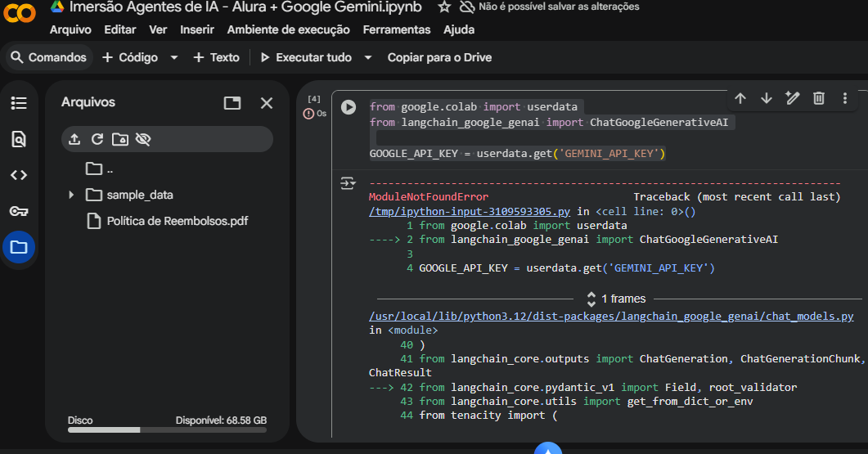
Task: Toggle the cell output options icon
Action: coord(349,183)
